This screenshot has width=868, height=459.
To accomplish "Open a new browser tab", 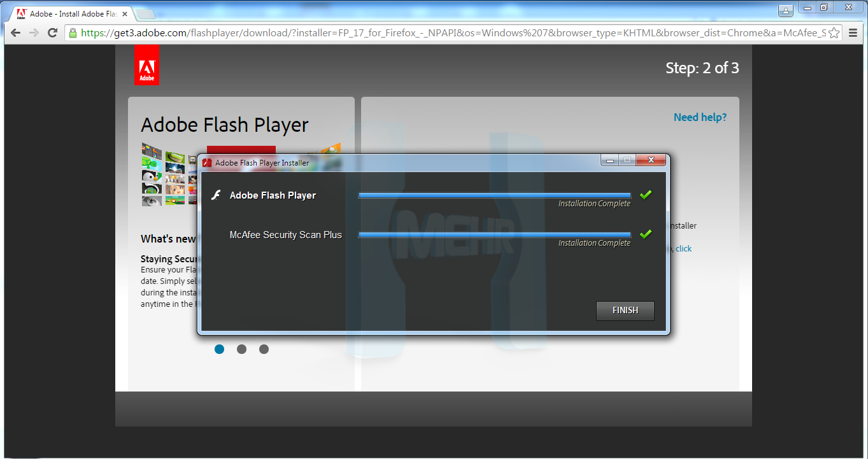I will (145, 14).
